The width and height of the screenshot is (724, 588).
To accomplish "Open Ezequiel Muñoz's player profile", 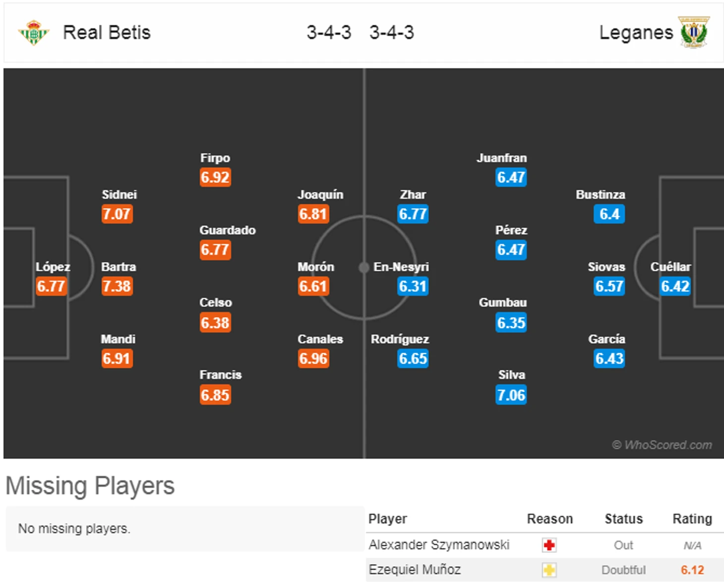I will pos(415,570).
